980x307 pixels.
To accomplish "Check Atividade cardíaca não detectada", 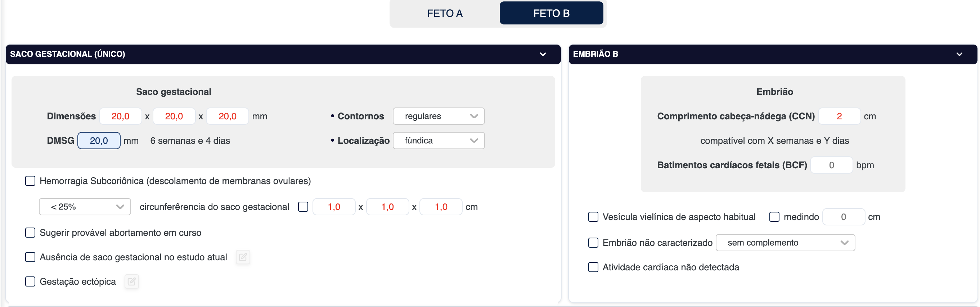I will coord(593,267).
